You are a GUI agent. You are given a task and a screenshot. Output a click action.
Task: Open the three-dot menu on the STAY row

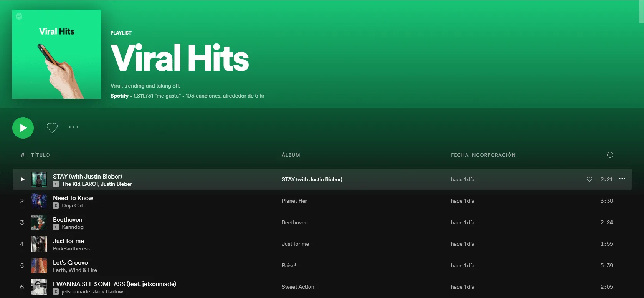click(622, 179)
